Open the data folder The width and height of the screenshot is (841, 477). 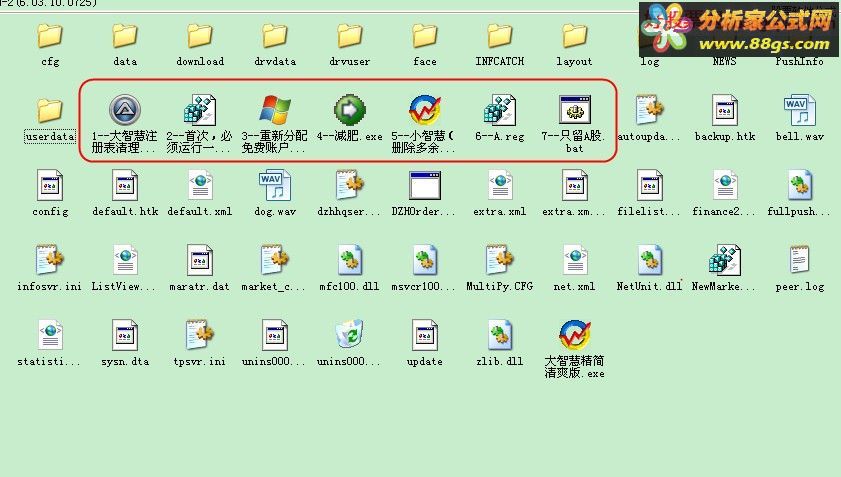(125, 36)
